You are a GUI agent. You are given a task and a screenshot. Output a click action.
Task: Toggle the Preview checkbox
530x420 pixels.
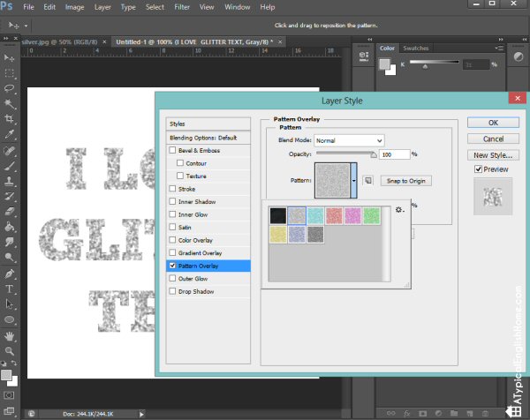(478, 169)
